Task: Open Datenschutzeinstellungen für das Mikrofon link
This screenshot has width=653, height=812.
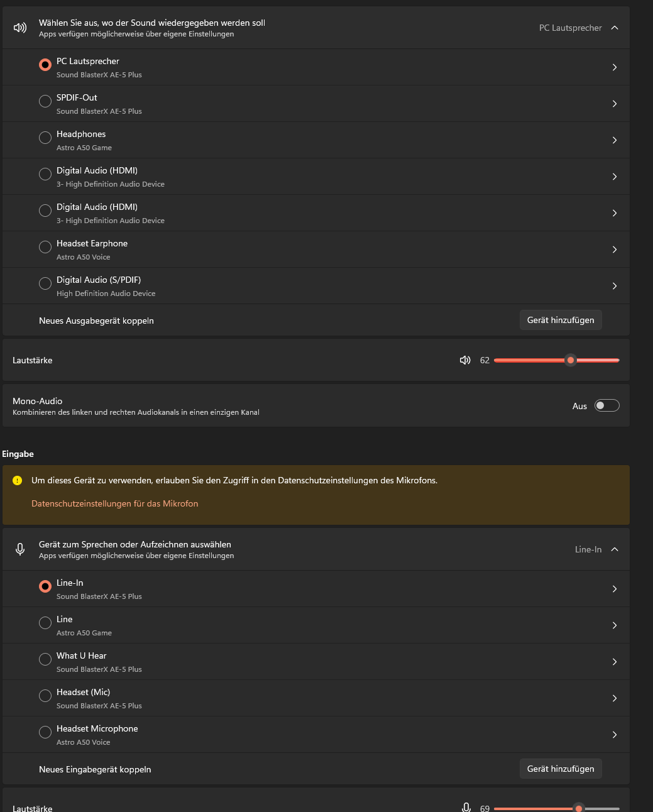Action: (114, 503)
